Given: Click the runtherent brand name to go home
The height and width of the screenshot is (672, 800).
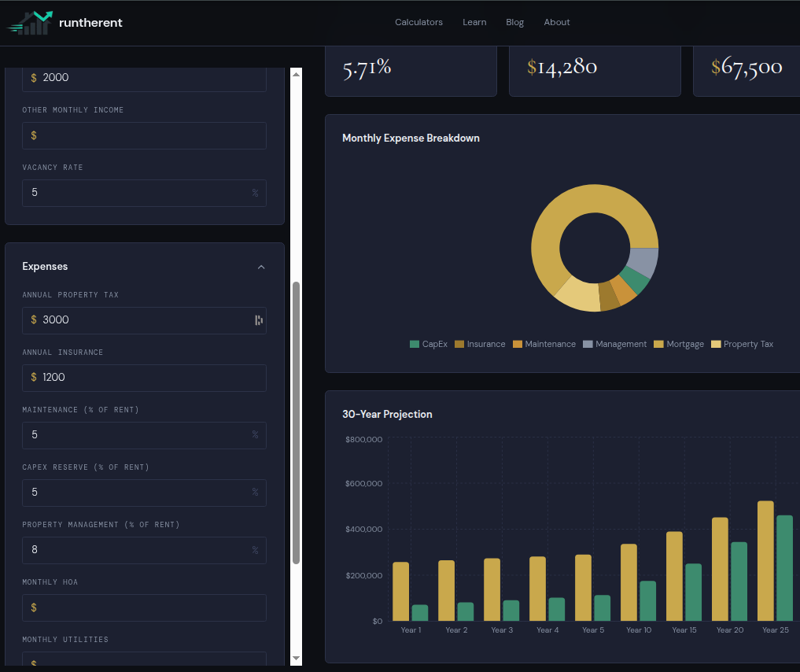Looking at the screenshot, I should 90,22.
